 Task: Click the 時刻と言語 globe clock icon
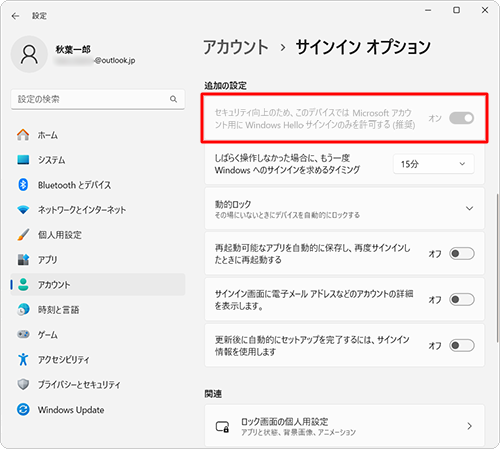[23, 309]
